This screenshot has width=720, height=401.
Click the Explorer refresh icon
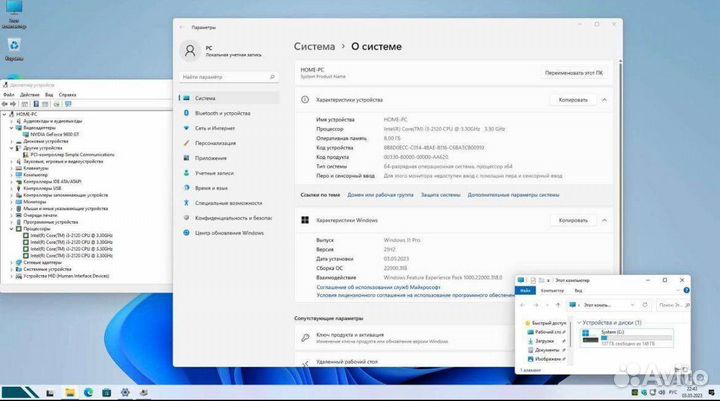645,305
